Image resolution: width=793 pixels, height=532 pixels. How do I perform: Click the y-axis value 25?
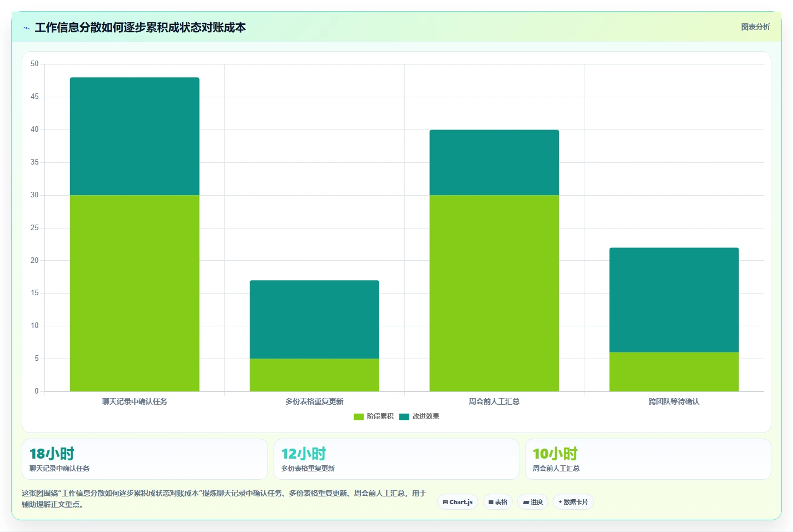(34, 228)
